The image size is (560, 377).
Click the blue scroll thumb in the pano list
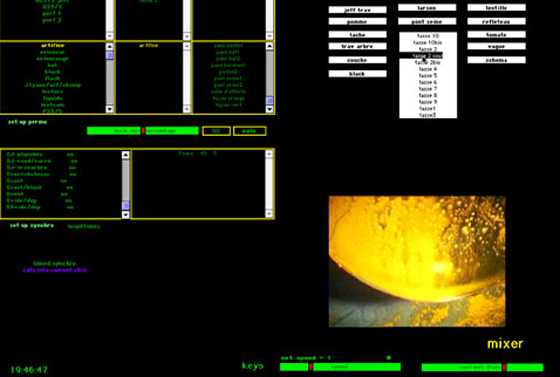point(270,100)
